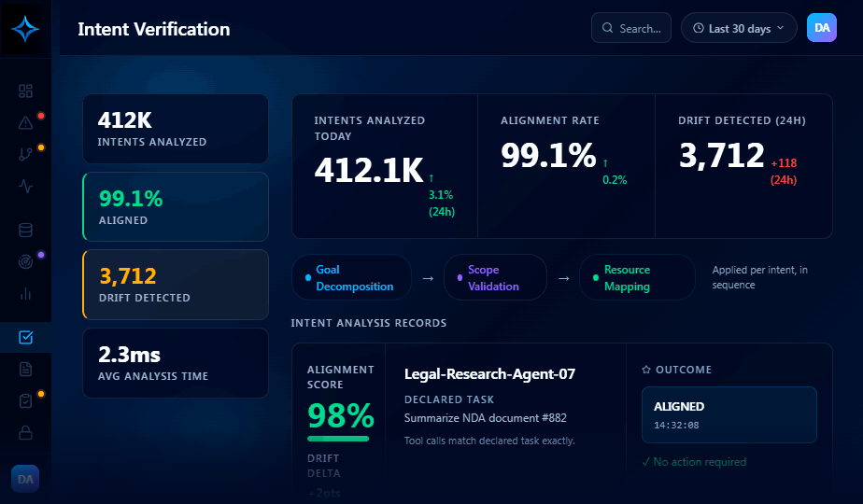Open the dashboard grid icon in the sidebar

25,91
